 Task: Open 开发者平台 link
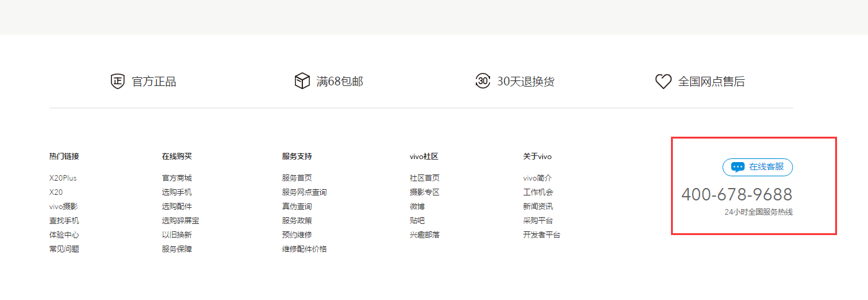541,235
